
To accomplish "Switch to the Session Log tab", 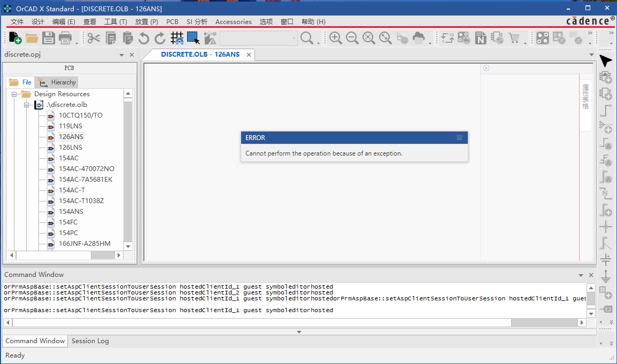I will pos(90,340).
